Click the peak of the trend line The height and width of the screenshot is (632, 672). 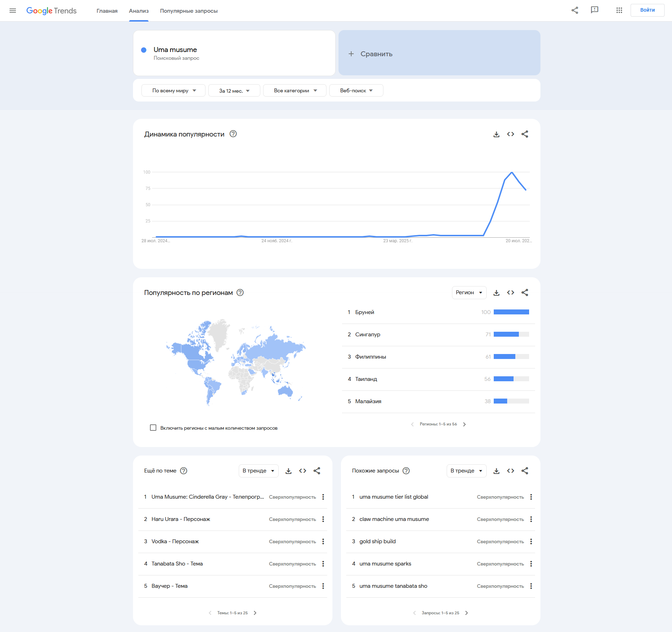[x=512, y=172]
